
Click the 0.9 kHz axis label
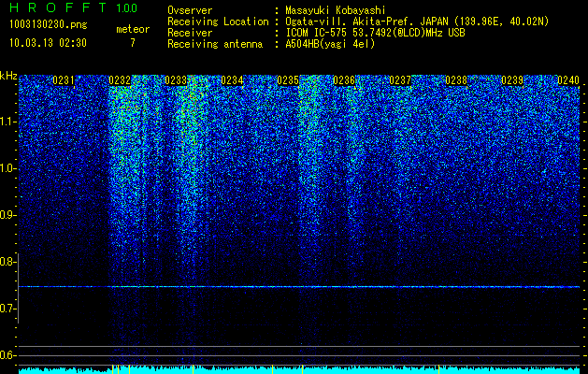[7, 215]
